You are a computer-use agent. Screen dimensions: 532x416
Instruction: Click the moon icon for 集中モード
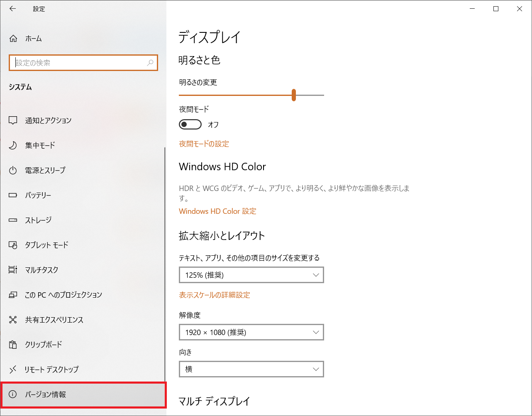coord(13,145)
